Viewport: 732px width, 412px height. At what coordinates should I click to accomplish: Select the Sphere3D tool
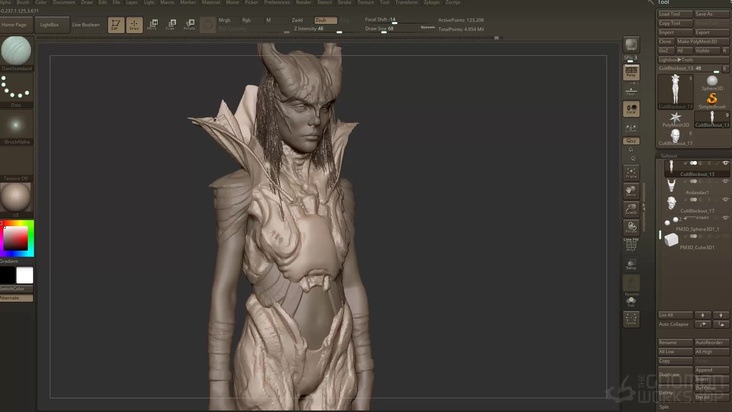712,83
